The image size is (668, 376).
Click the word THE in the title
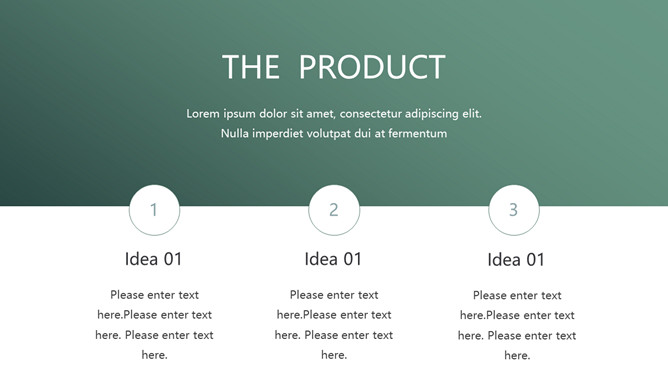click(x=251, y=67)
